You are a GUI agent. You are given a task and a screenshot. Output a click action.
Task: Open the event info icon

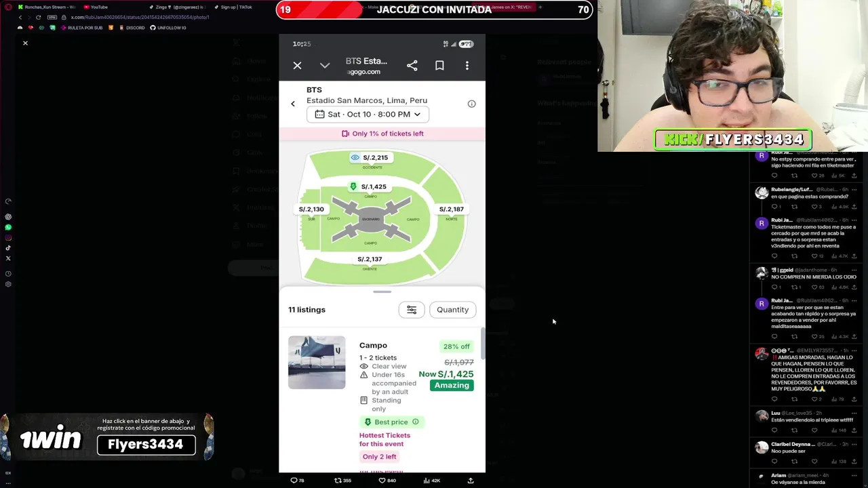click(471, 104)
